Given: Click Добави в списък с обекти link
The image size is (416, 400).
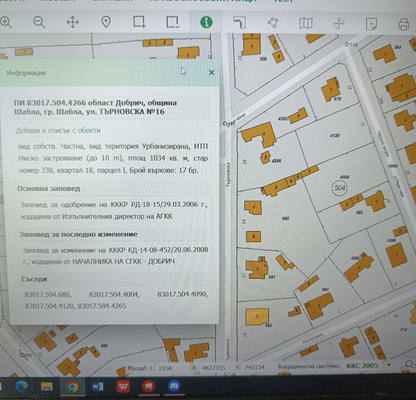Looking at the screenshot, I should tap(58, 130).
